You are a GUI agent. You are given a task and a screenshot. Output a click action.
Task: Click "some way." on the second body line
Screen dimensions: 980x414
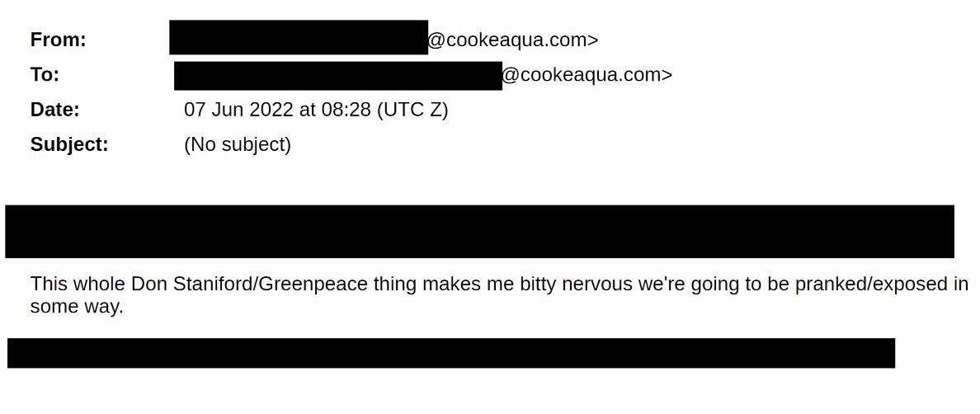point(77,307)
